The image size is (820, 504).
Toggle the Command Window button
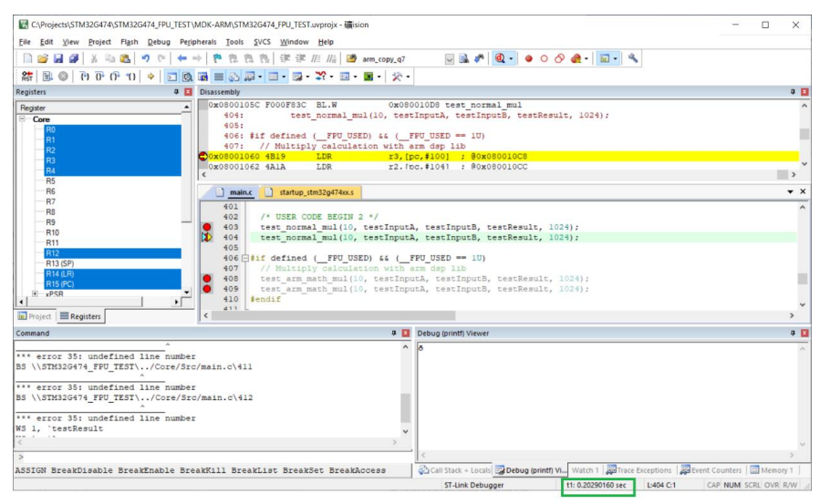point(171,77)
